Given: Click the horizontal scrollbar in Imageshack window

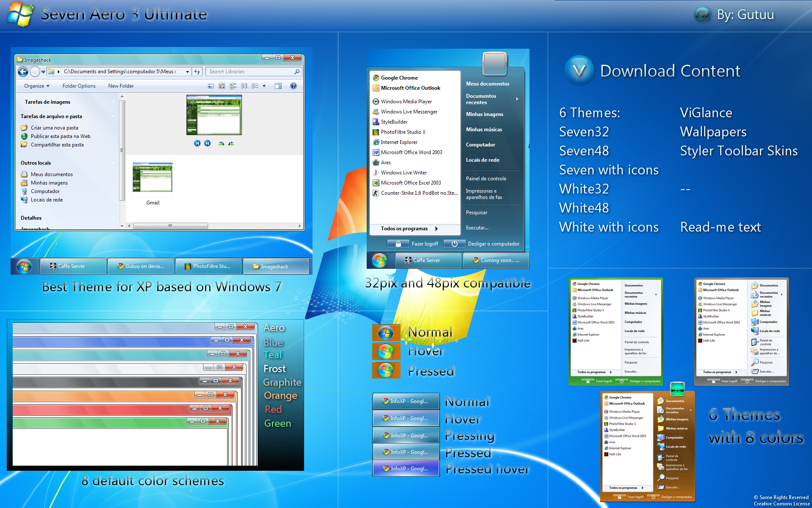Looking at the screenshot, I should pyautogui.click(x=170, y=226).
